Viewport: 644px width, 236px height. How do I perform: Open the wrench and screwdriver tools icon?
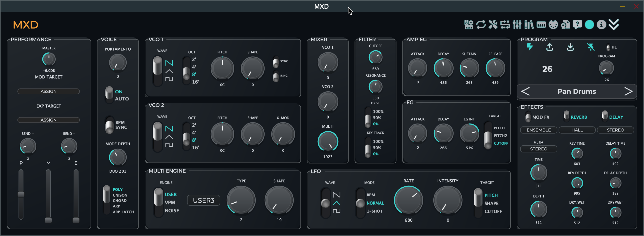493,25
